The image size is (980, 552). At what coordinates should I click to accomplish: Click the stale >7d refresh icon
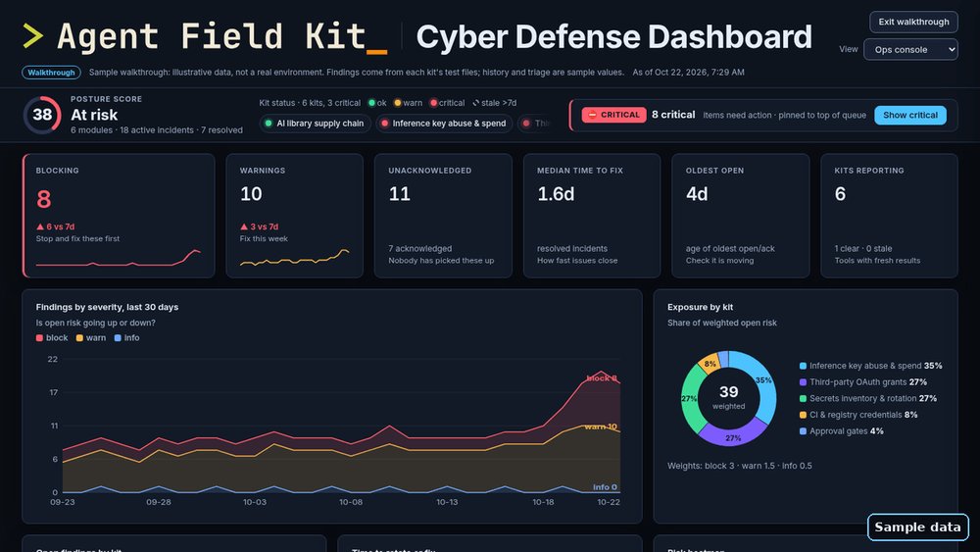[x=475, y=103]
